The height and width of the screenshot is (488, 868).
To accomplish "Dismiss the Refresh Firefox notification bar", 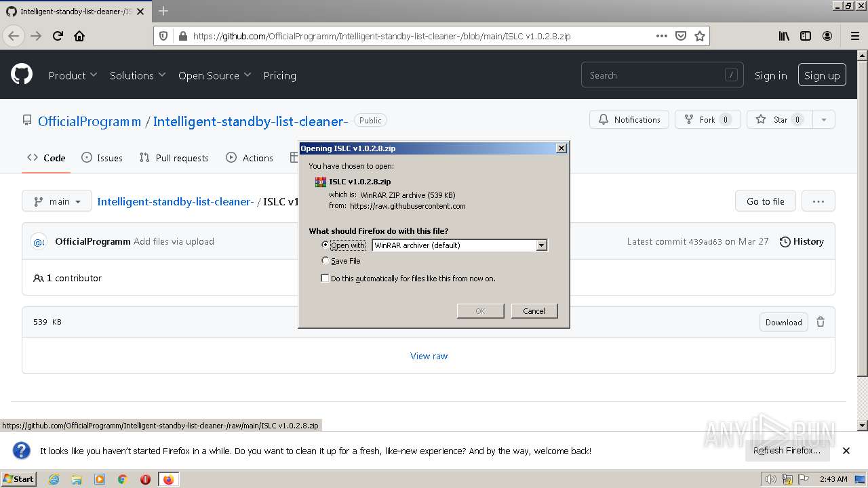I will click(846, 451).
